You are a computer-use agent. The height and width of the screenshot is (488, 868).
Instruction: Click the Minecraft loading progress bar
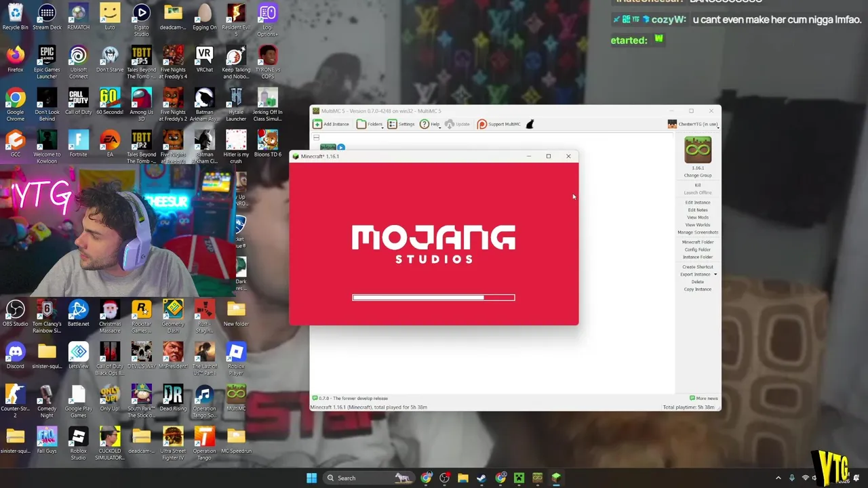tap(433, 298)
